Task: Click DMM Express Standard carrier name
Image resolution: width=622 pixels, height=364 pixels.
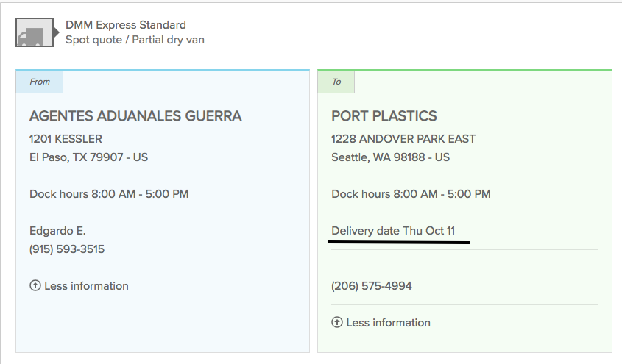Action: [126, 25]
